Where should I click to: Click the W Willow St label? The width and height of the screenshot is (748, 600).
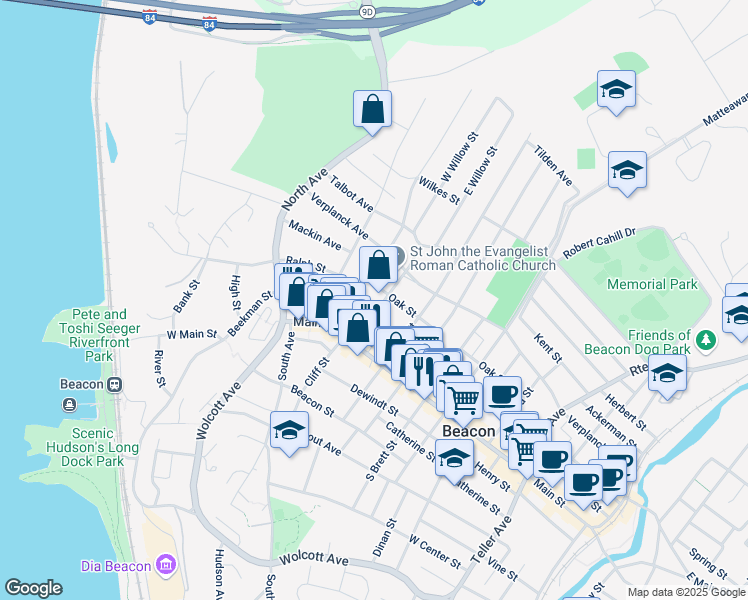(459, 157)
